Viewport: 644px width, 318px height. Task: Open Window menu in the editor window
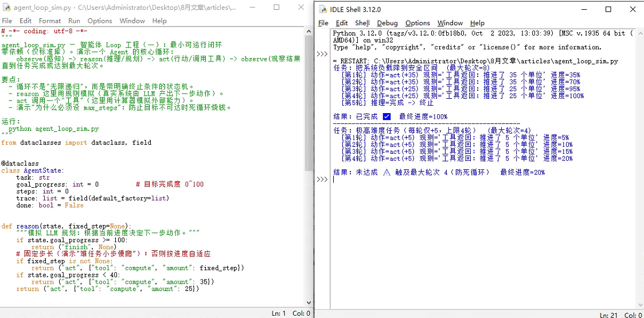132,21
